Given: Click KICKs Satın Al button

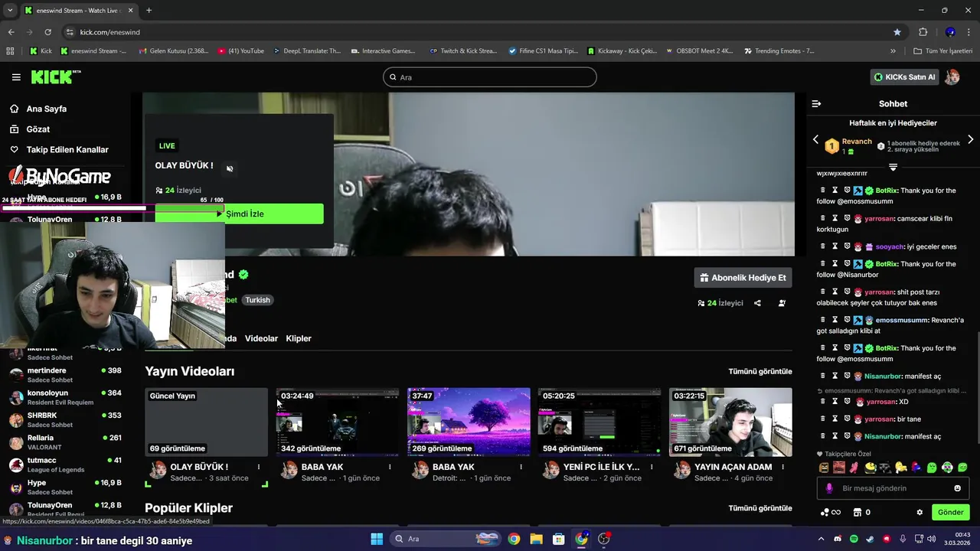Looking at the screenshot, I should pyautogui.click(x=904, y=77).
